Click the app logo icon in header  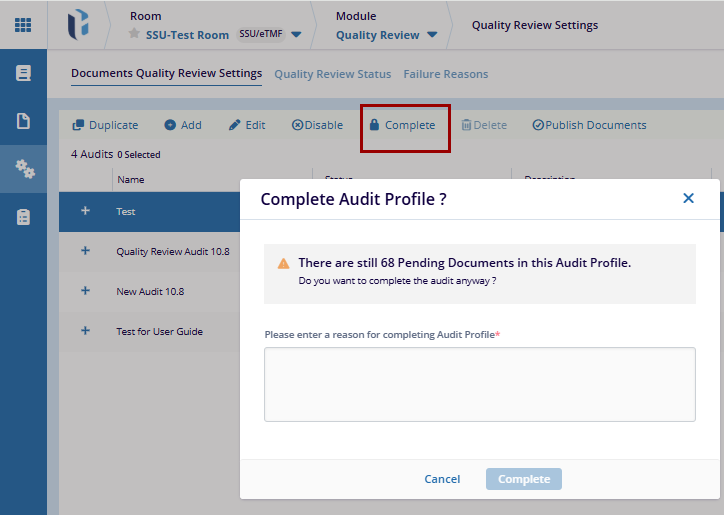click(x=78, y=25)
